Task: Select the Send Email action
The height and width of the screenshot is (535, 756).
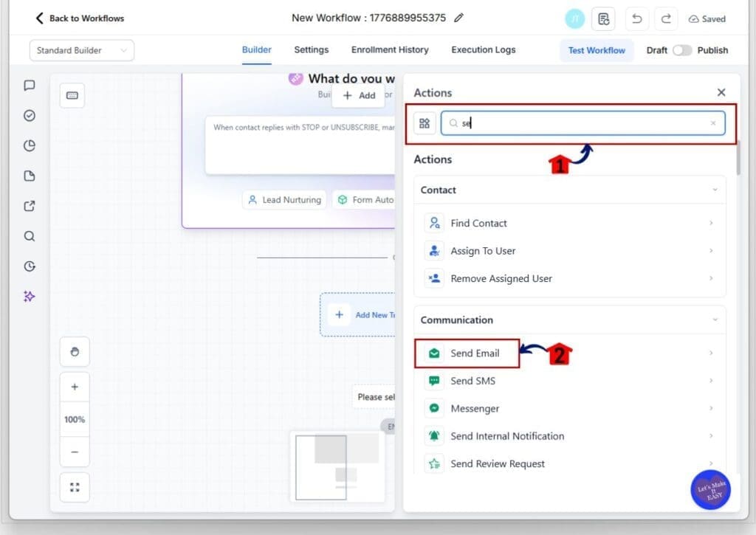Action: [475, 353]
